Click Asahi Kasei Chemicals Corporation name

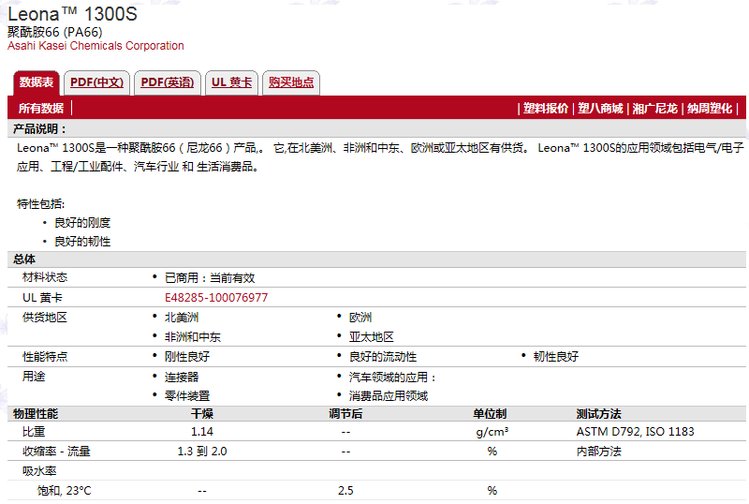[x=96, y=46]
